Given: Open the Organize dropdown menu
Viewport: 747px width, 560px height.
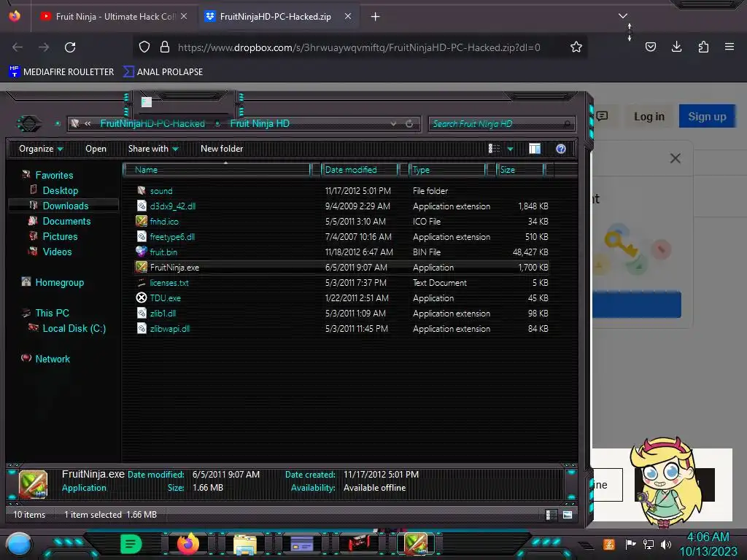Looking at the screenshot, I should tap(41, 149).
